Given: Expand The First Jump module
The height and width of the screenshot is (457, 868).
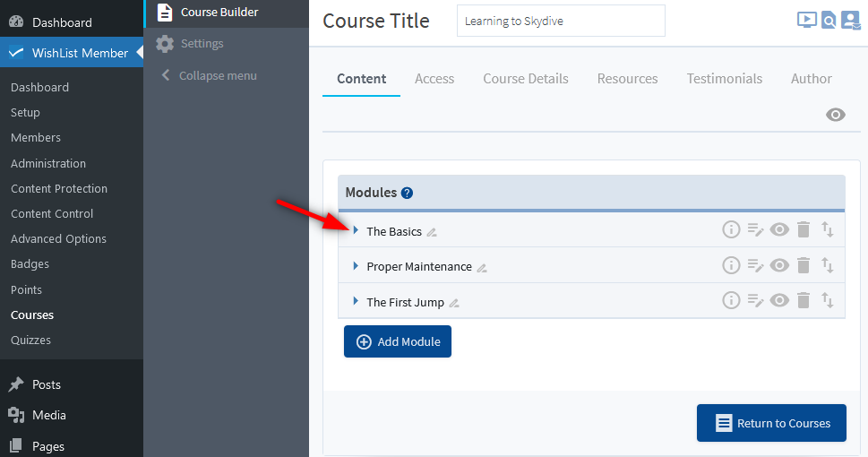Looking at the screenshot, I should tap(356, 301).
